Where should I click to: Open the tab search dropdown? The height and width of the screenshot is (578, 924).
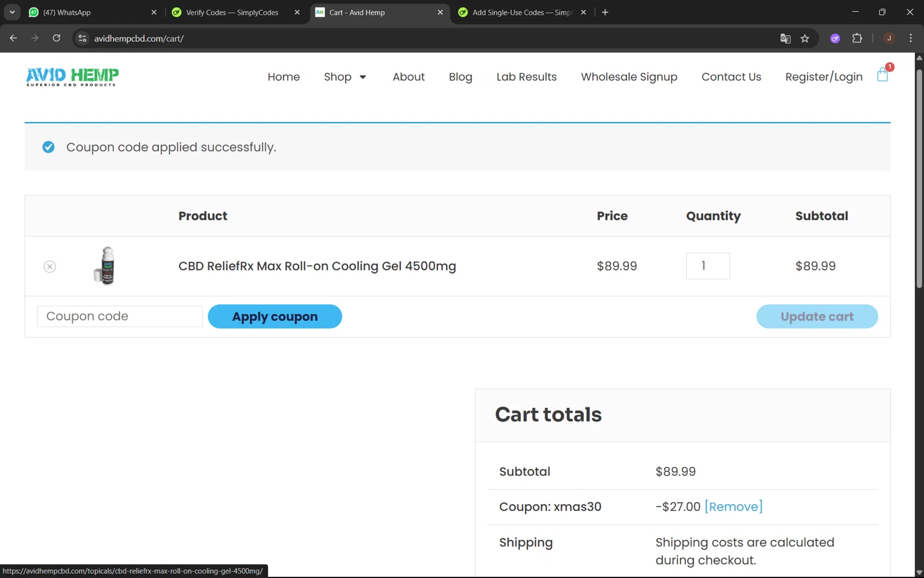12,12
